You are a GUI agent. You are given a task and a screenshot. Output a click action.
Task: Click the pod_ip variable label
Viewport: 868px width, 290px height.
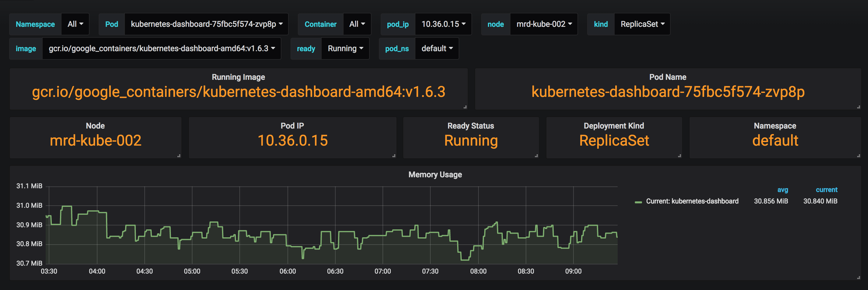click(x=398, y=24)
